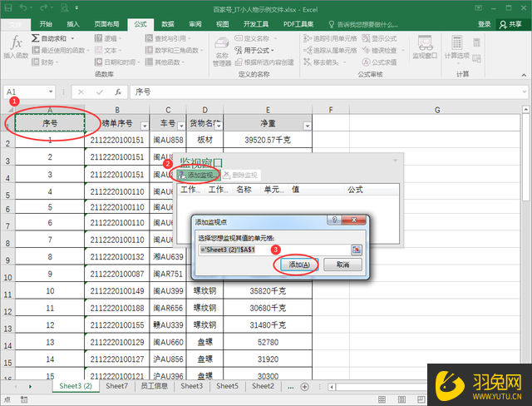Open the 开发工具 Developer tab
This screenshot has width=532, height=406.
[256, 24]
